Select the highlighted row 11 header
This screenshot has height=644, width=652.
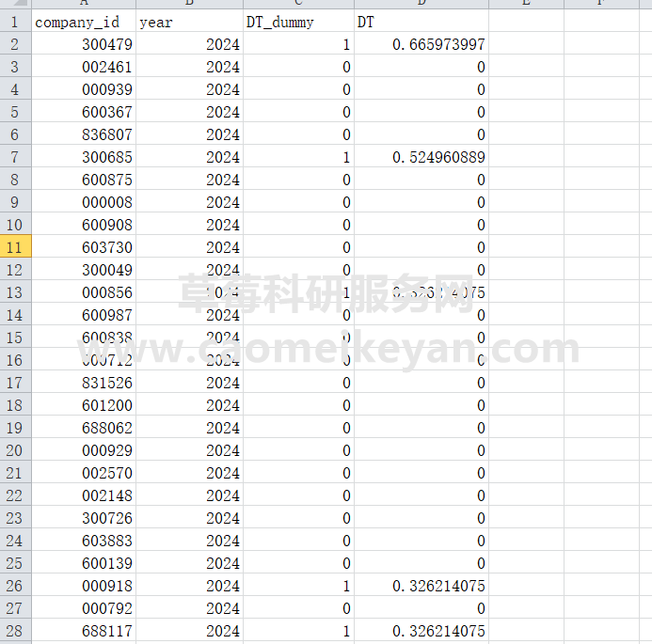click(15, 247)
